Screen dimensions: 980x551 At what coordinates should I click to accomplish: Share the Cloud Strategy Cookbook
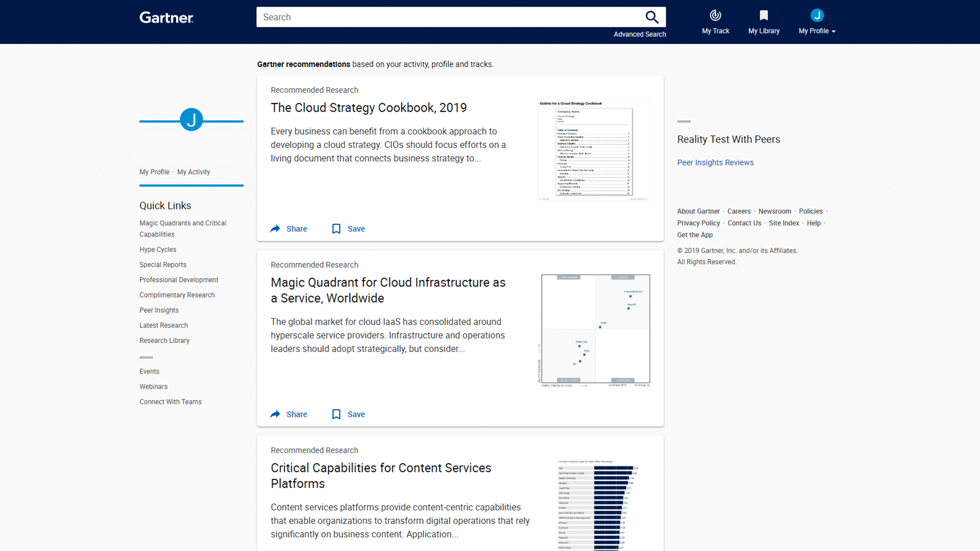(289, 229)
